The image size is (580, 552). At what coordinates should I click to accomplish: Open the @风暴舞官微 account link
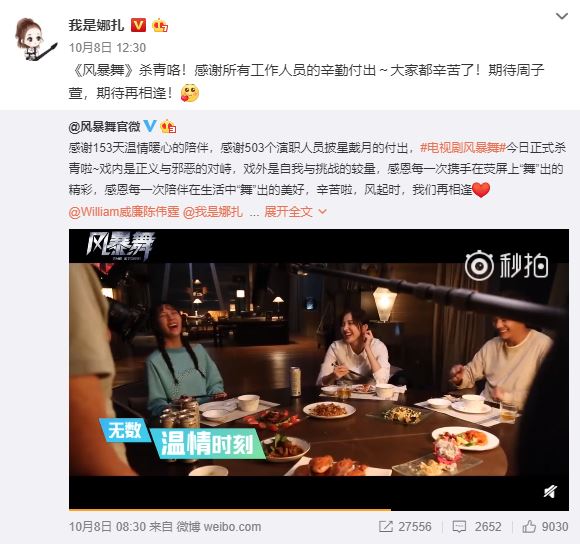[104, 127]
